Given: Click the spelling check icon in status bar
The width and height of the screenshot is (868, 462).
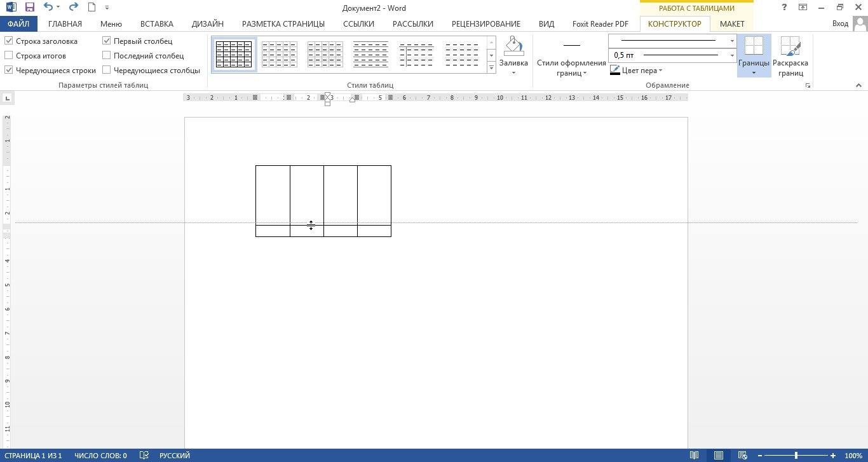Looking at the screenshot, I should click(144, 455).
